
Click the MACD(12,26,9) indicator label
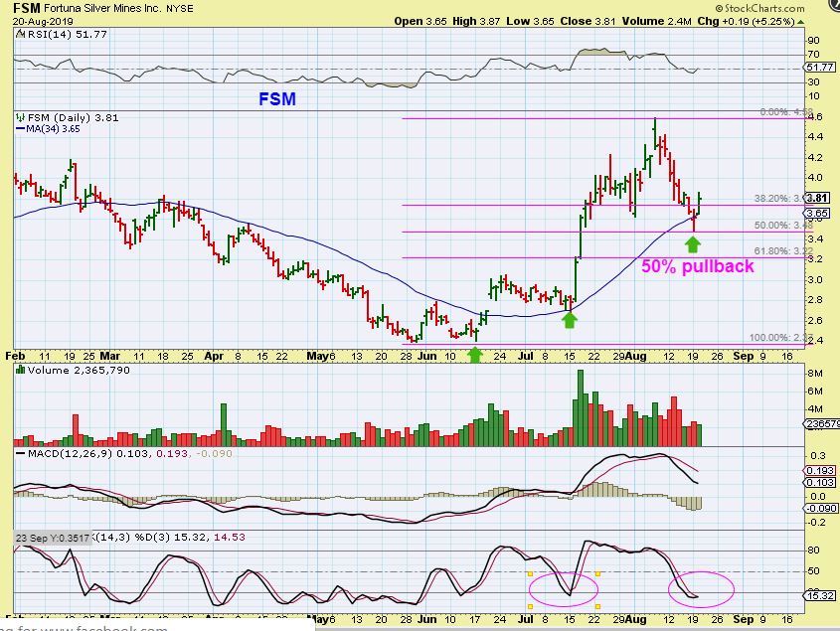coord(71,454)
